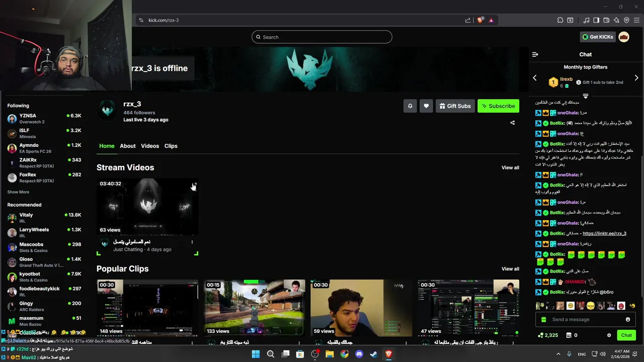
Task: Show hidden system tray icons chevron
Action: (558, 354)
